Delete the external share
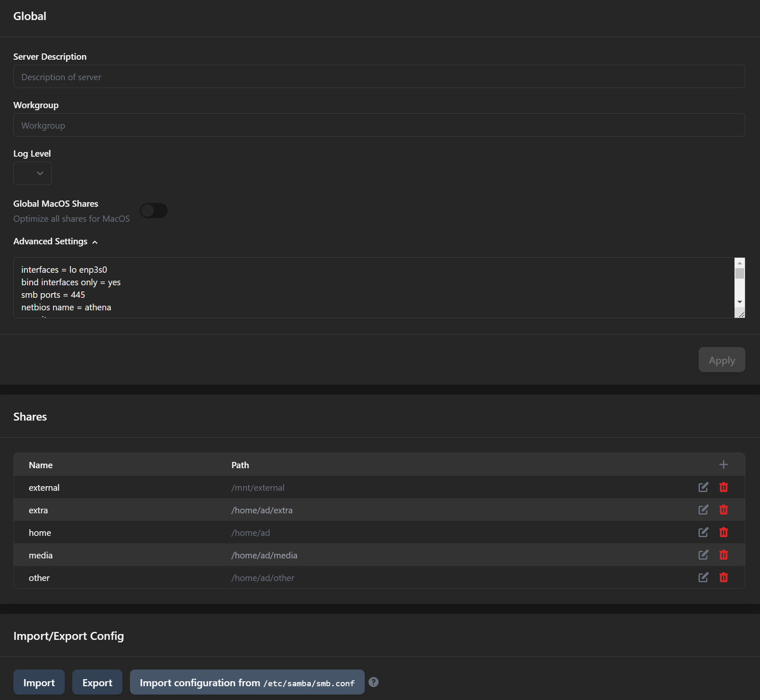The width and height of the screenshot is (760, 700). (x=724, y=487)
